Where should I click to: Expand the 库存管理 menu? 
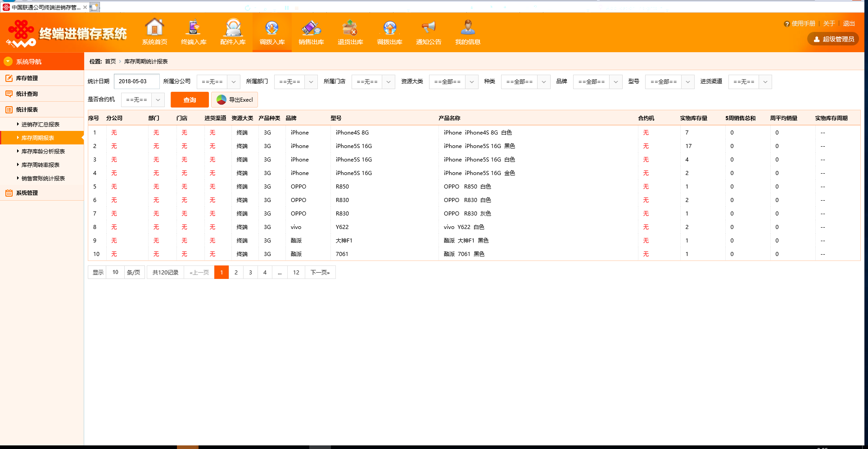(x=42, y=78)
